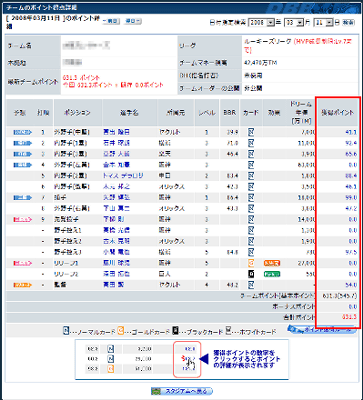
Task: Click the blue prediction arrow in batting order 2 row
Action: [x=22, y=143]
